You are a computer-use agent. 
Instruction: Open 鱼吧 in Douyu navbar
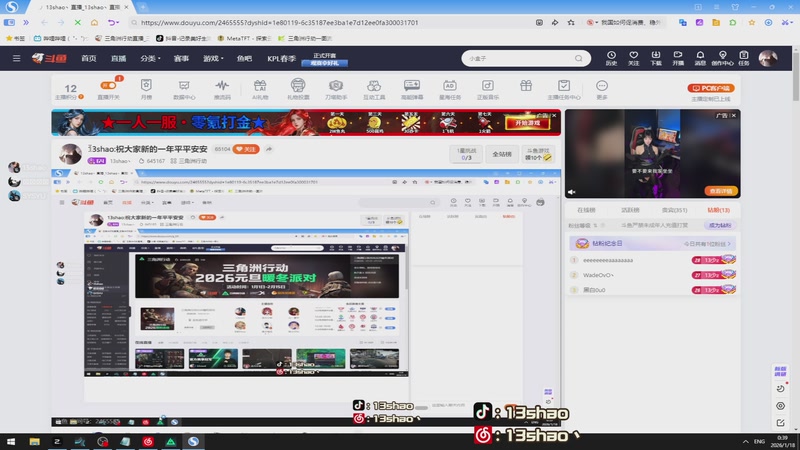(x=244, y=58)
